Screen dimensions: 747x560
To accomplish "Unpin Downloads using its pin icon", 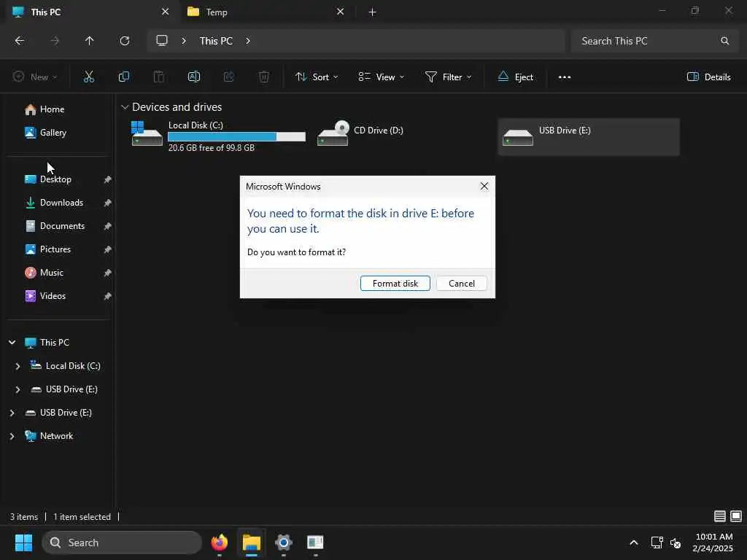I will point(107,203).
